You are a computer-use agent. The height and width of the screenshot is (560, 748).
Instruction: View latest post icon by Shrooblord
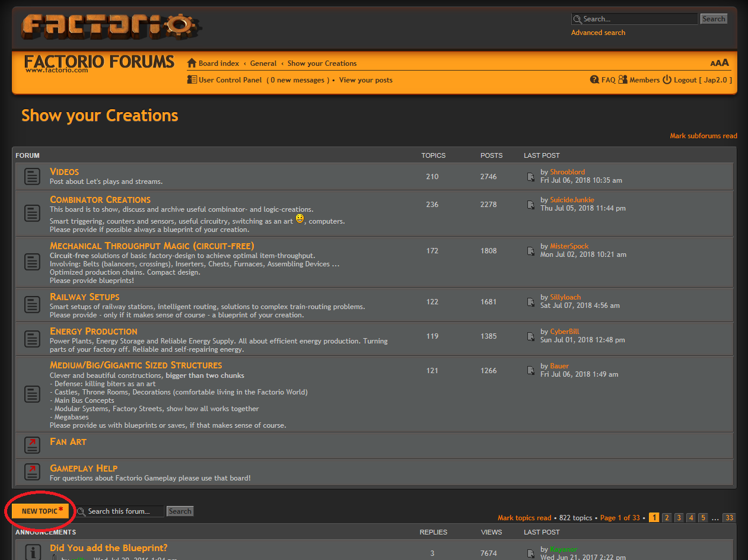pos(531,177)
